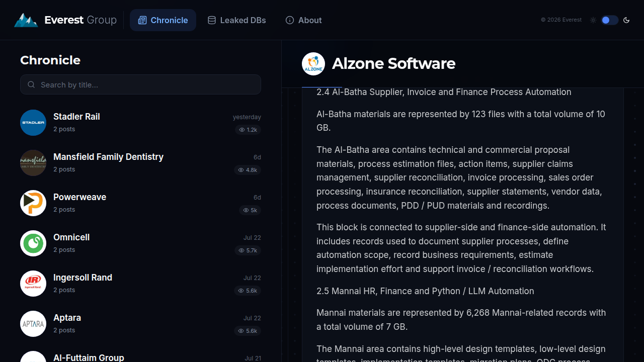The width and height of the screenshot is (644, 362).
Task: Click the 2.5 Mannai HR section heading
Action: [425, 291]
